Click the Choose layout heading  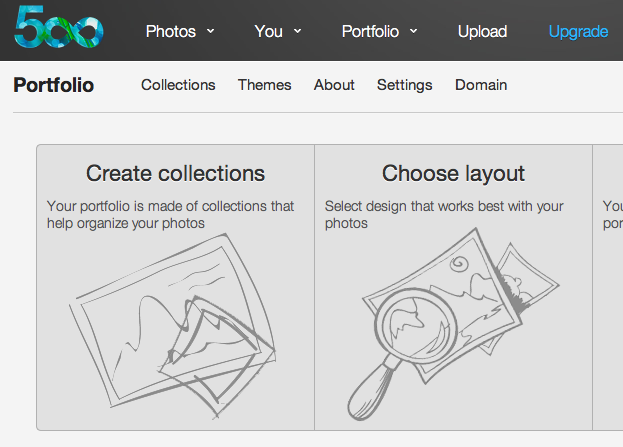(x=453, y=173)
